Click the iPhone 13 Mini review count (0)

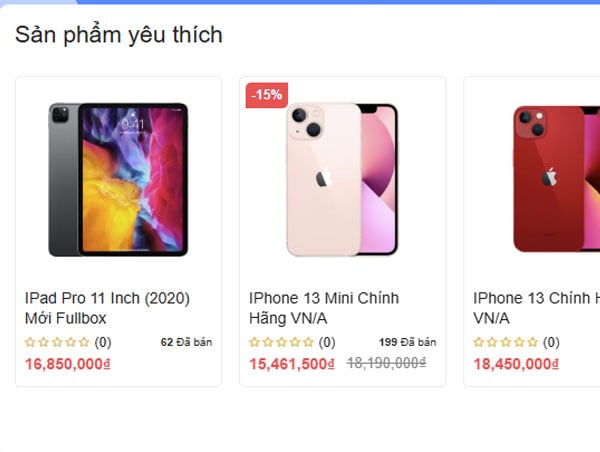point(327,342)
